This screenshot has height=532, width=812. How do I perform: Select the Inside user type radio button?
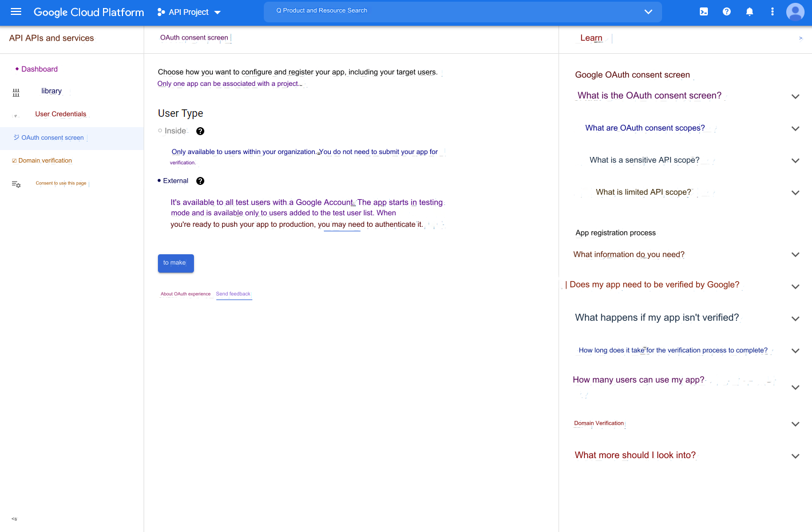tap(160, 131)
